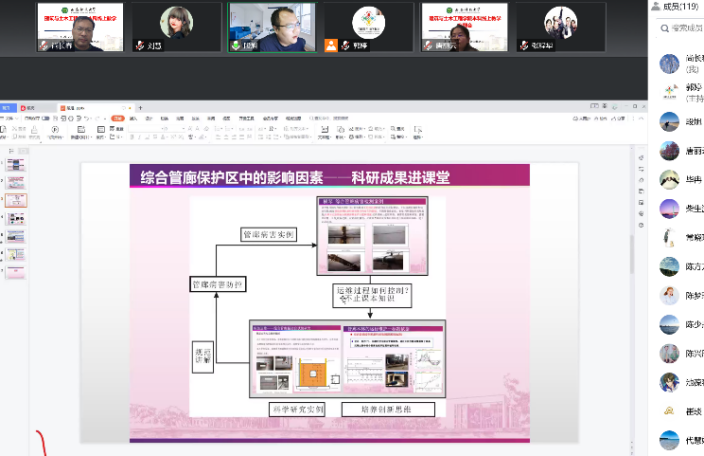Click the Bold formatting icon
The height and width of the screenshot is (456, 704).
tap(132, 137)
